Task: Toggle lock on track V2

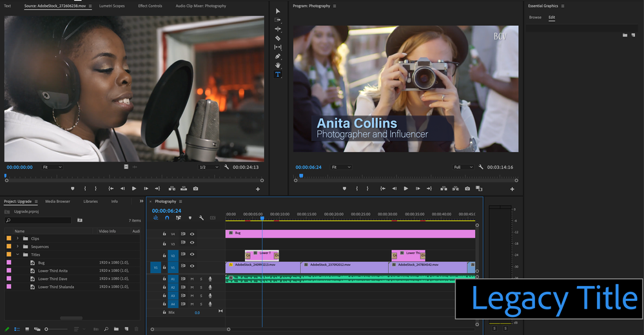Action: (x=164, y=256)
